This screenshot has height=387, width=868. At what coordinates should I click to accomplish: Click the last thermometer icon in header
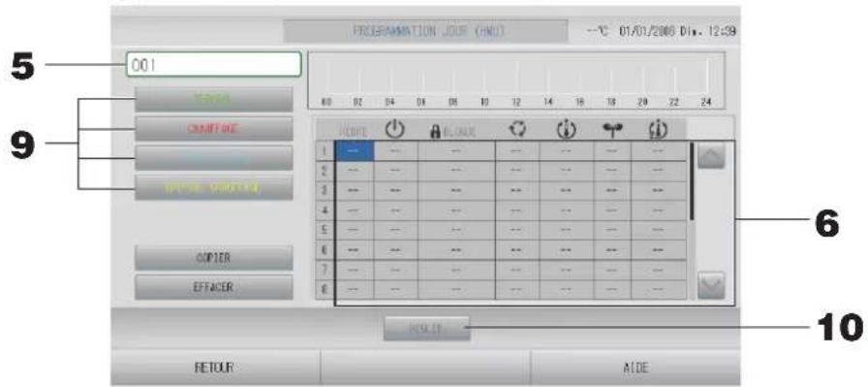[658, 130]
